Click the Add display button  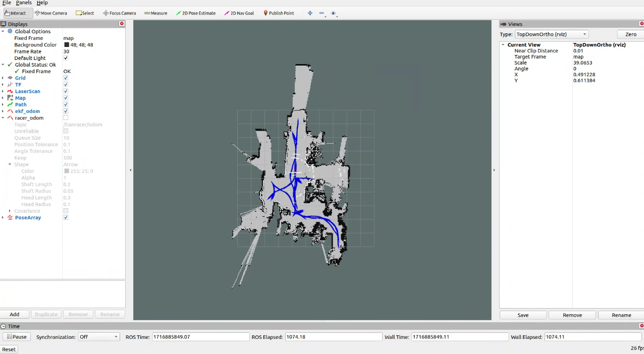click(x=15, y=314)
